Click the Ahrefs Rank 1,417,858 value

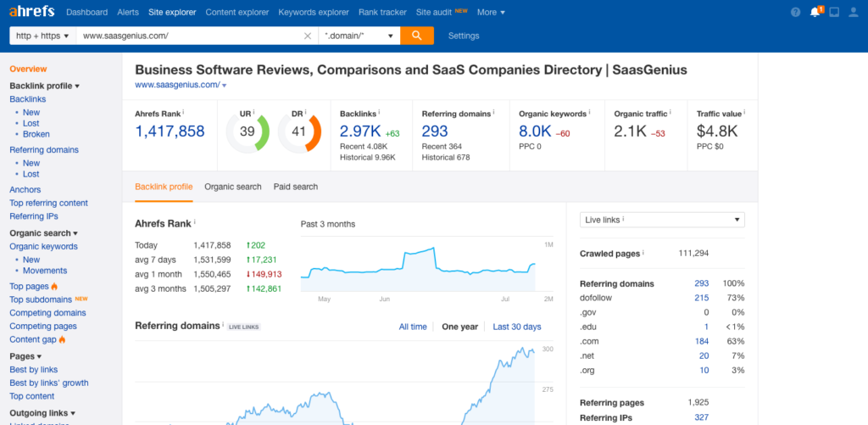tap(170, 131)
